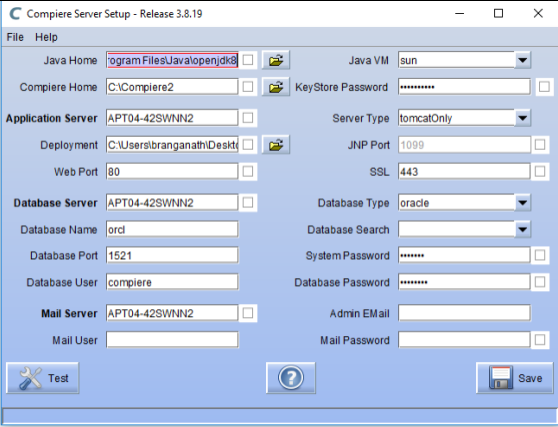Click the Compiere Home field
Screen dimensions: 558x427
[172, 87]
